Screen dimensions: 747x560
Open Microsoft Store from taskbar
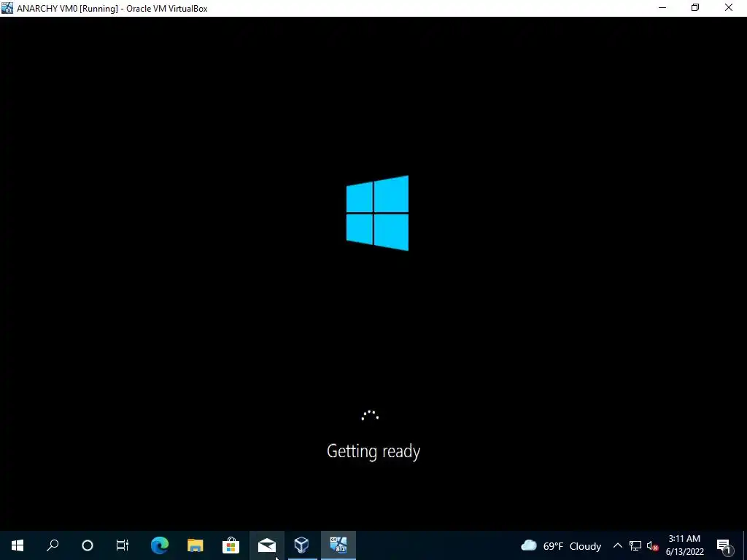[231, 545]
